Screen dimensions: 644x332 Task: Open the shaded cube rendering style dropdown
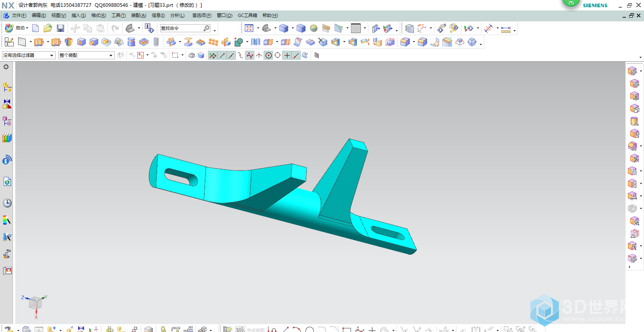(x=293, y=28)
